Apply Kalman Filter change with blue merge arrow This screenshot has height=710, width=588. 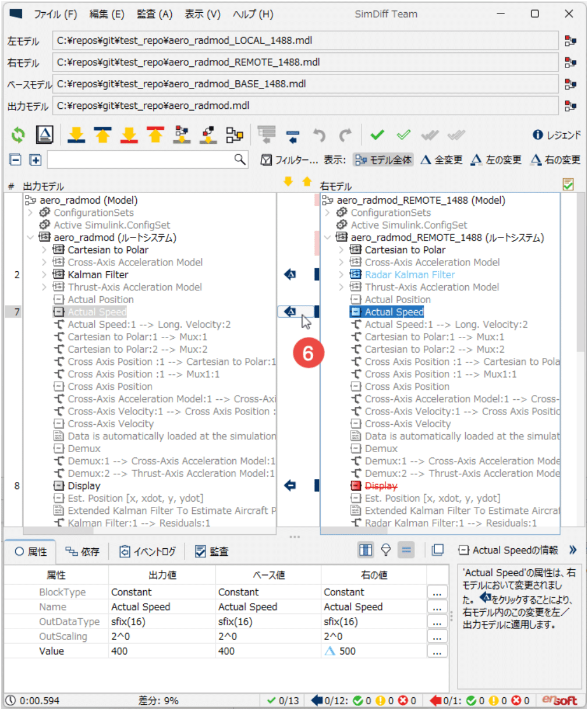(290, 274)
